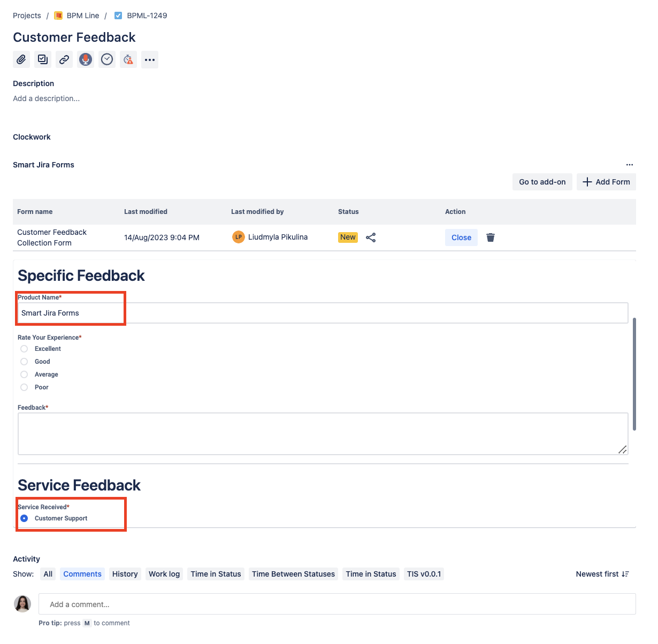The width and height of the screenshot is (658, 644).
Task: Open the TIS v0.0.1 tab
Action: click(x=424, y=574)
